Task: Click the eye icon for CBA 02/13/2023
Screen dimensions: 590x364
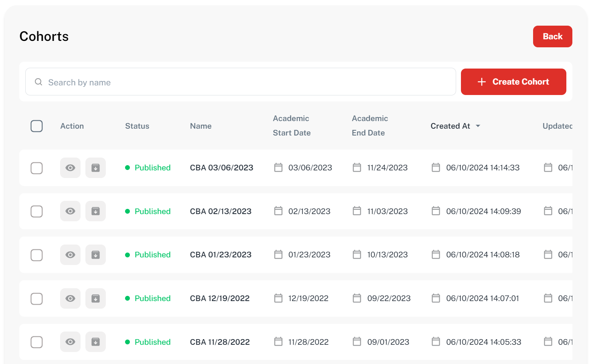Action: point(70,211)
